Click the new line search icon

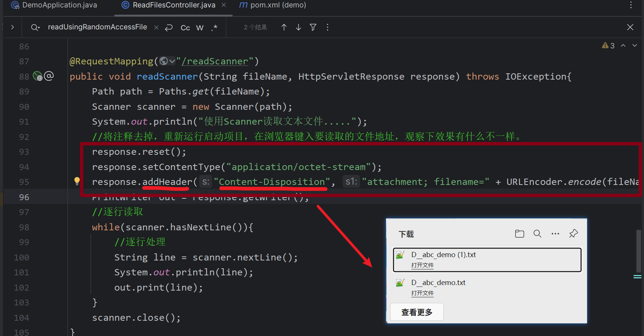pyautogui.click(x=169, y=27)
